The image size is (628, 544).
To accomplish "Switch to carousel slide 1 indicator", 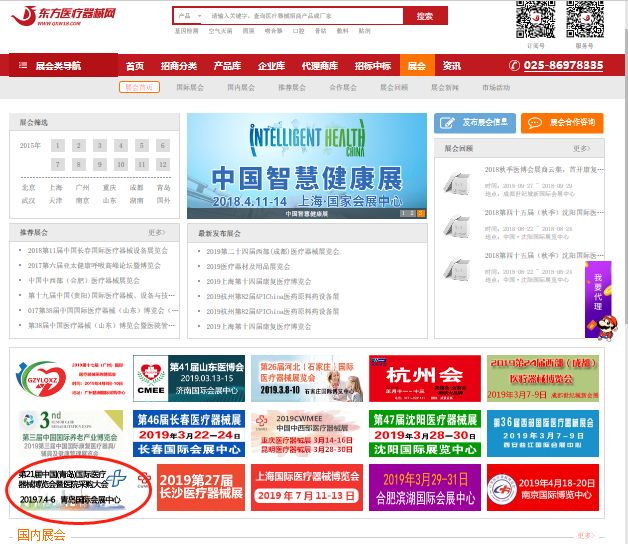I will (x=404, y=214).
